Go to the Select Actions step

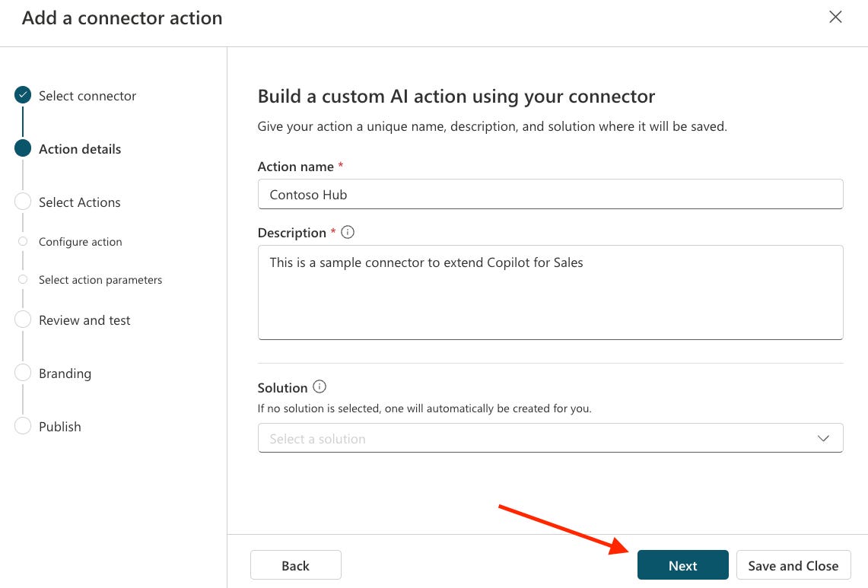pyautogui.click(x=80, y=202)
